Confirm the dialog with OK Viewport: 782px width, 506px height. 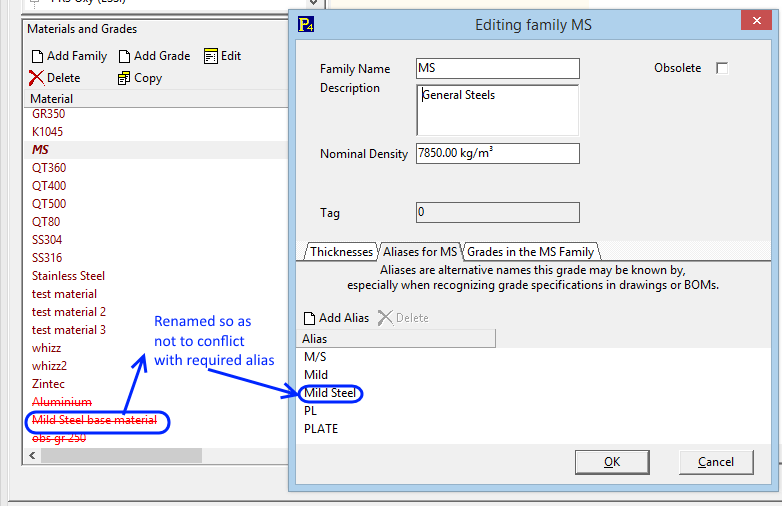tap(612, 462)
